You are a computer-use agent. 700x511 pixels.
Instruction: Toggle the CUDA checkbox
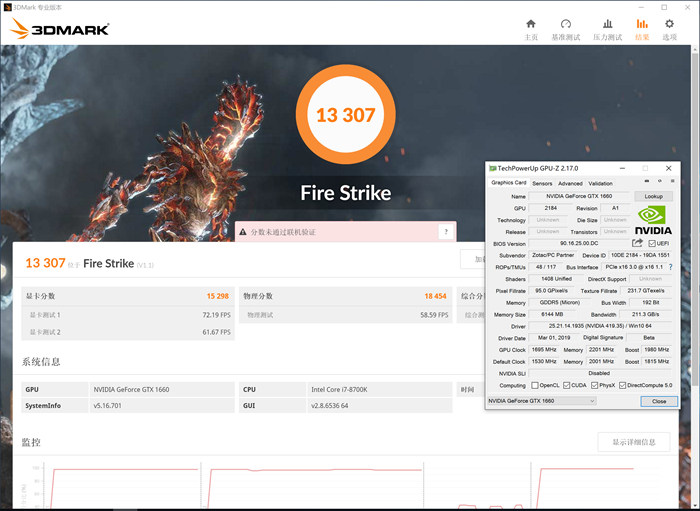coord(567,385)
